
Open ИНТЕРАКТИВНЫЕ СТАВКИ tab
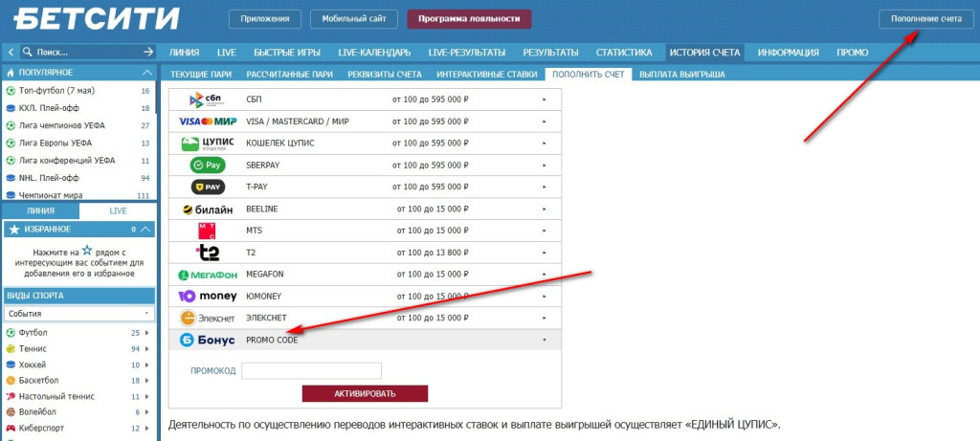pos(487,75)
